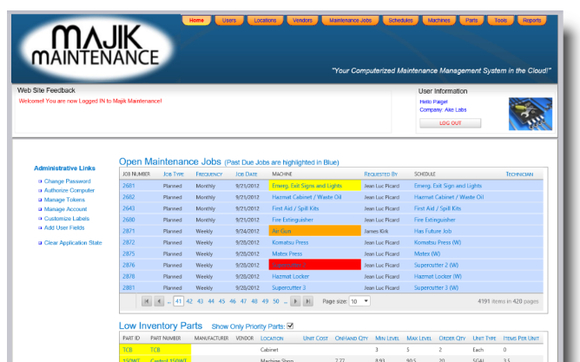
Task: Open the Users tab
Action: tap(229, 20)
